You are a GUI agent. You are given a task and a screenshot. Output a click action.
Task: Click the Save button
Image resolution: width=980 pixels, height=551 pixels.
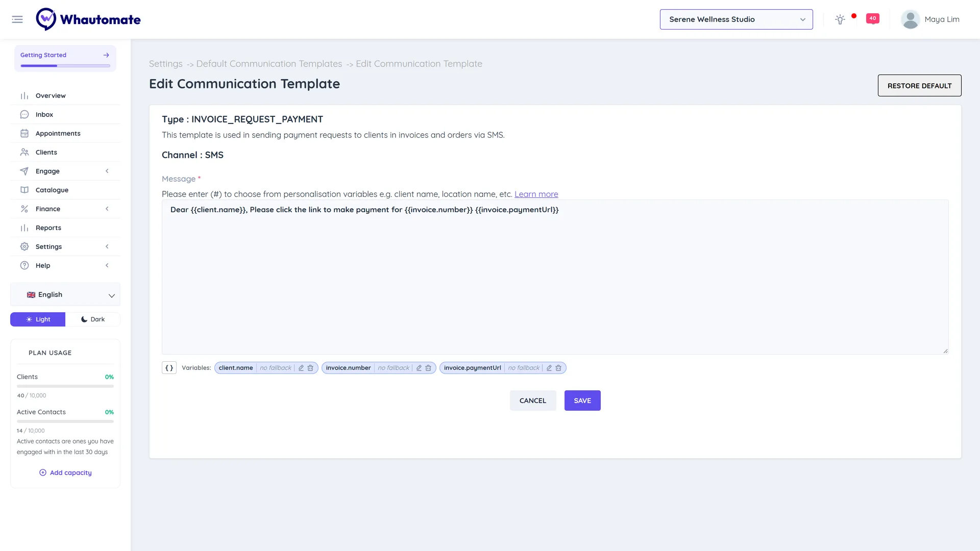(582, 400)
